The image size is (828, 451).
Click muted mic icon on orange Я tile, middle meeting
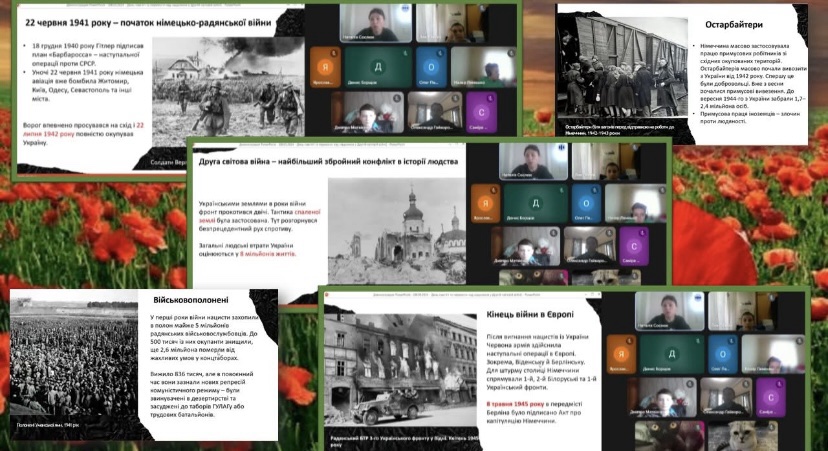coord(494,190)
